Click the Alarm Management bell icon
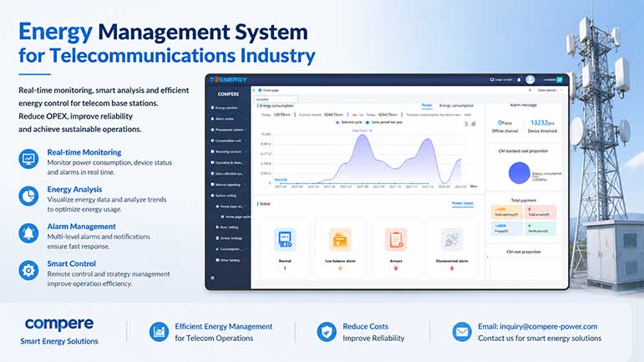Image resolution: width=644 pixels, height=362 pixels. pos(28,233)
